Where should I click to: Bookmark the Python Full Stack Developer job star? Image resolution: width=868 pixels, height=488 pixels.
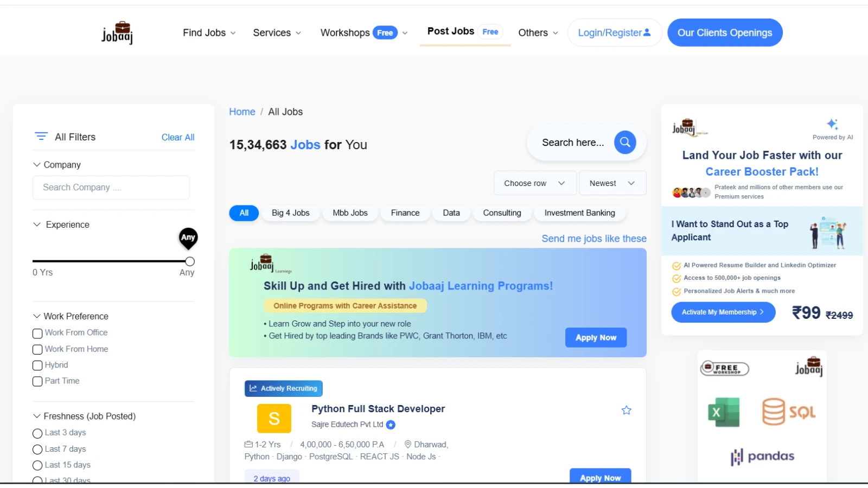(x=626, y=410)
